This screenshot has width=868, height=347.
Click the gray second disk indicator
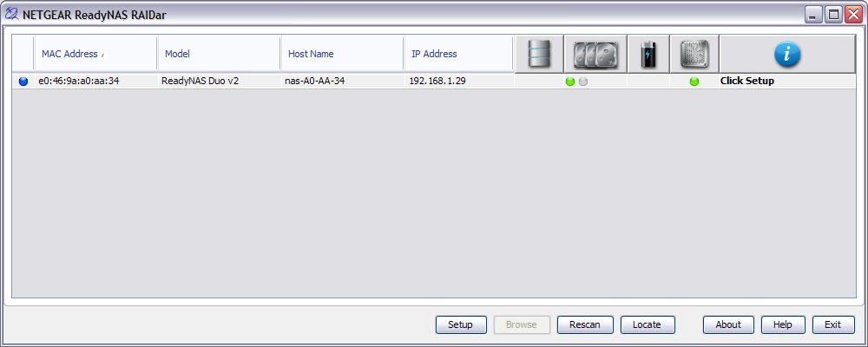click(x=583, y=82)
